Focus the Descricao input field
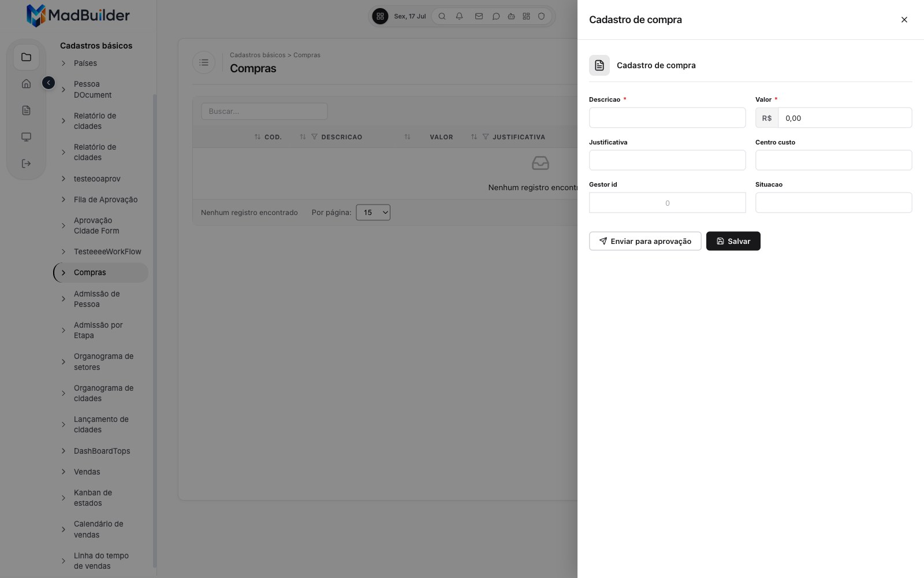Image resolution: width=924 pixels, height=578 pixels. [x=667, y=118]
